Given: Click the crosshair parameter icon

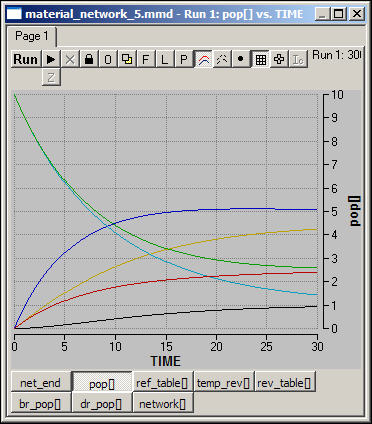Looking at the screenshot, I should tap(279, 59).
